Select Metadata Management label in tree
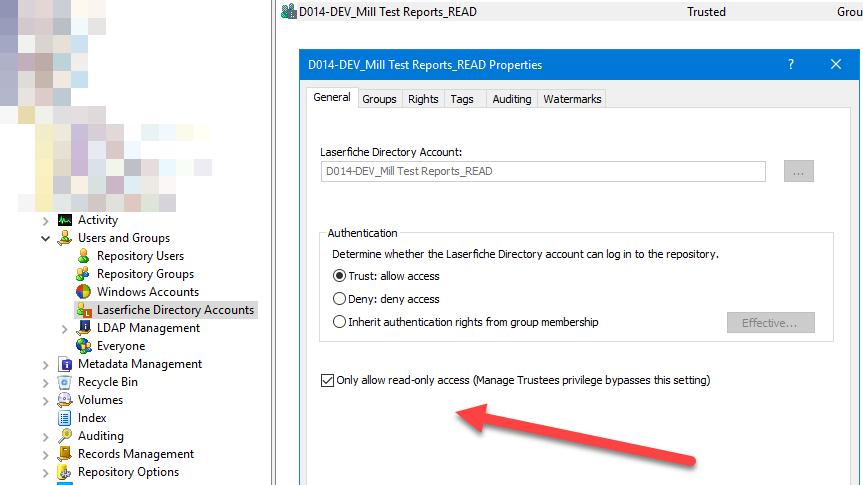The image size is (863, 485). (x=140, y=364)
